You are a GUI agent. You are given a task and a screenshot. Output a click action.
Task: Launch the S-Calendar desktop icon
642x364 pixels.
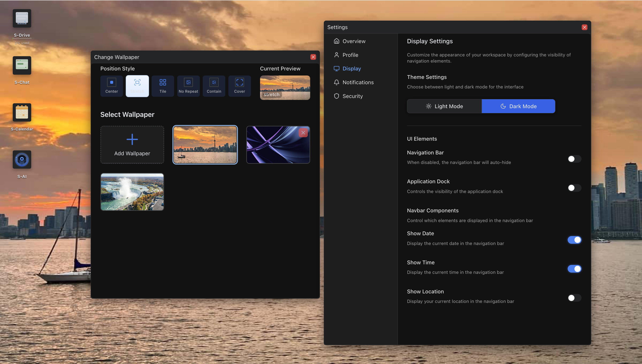pyautogui.click(x=22, y=112)
